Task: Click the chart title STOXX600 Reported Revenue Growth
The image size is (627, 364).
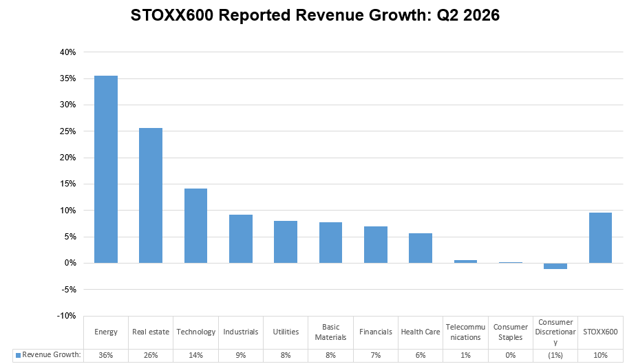Action: (x=315, y=15)
